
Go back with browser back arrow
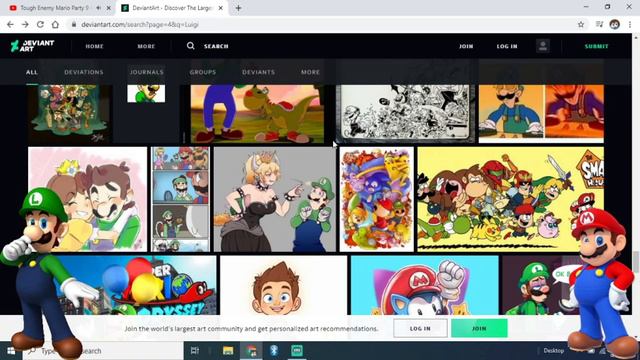coord(10,24)
